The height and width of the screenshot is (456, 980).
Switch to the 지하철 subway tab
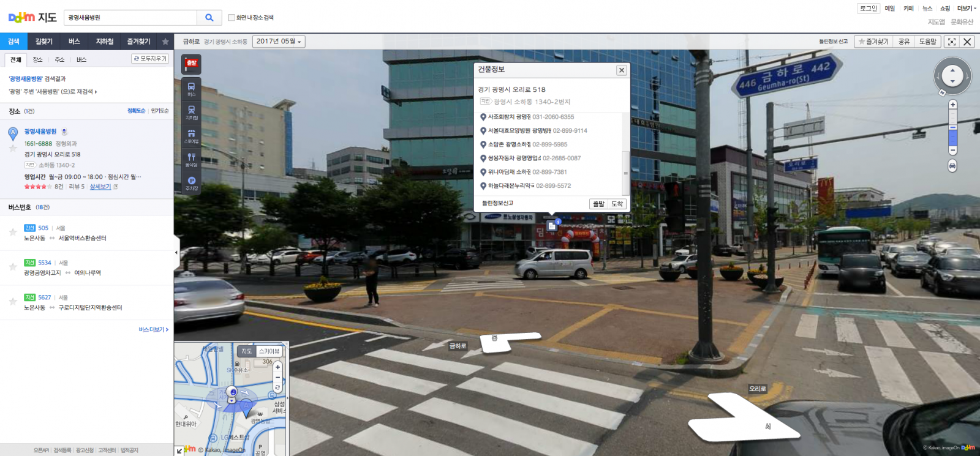tap(105, 42)
